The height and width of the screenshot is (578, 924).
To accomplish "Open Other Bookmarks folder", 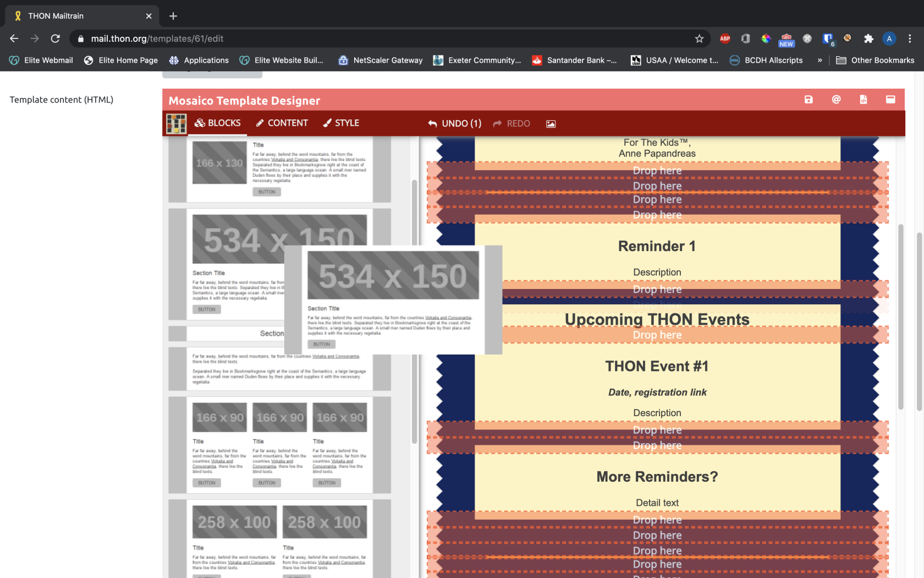I will (875, 61).
